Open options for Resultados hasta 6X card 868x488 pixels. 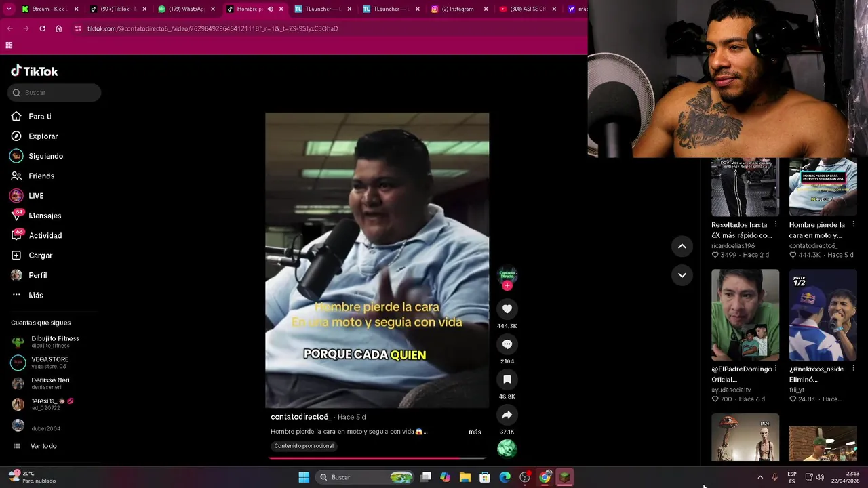tap(776, 224)
